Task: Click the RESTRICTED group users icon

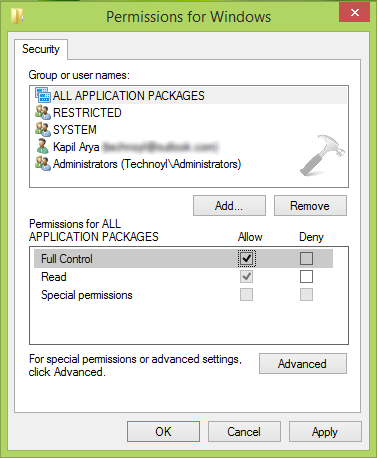Action: pos(43,112)
